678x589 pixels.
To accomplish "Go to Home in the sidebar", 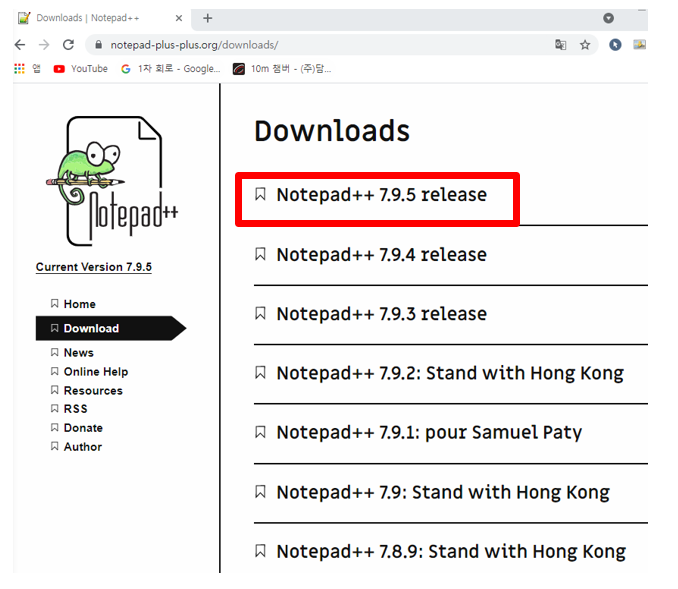I will [80, 304].
